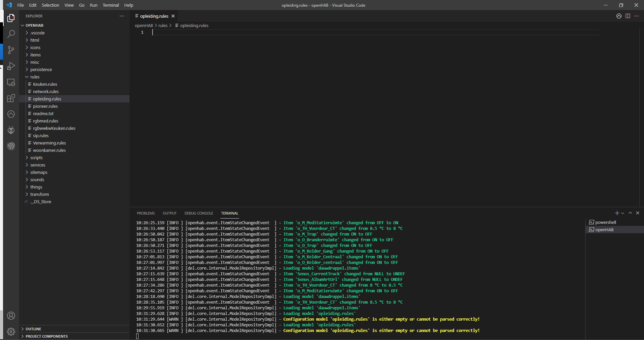The height and width of the screenshot is (340, 644).
Task: Expand the .vscode folder
Action: tap(74, 33)
